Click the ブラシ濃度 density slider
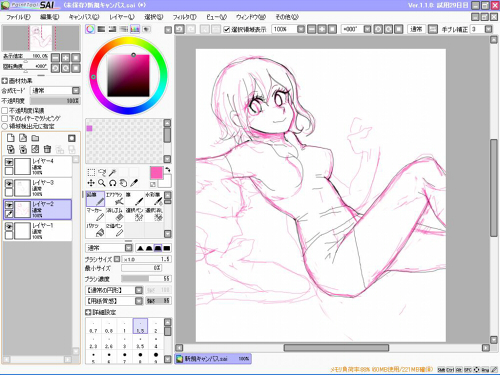This screenshot has width=500, height=375. (146, 278)
